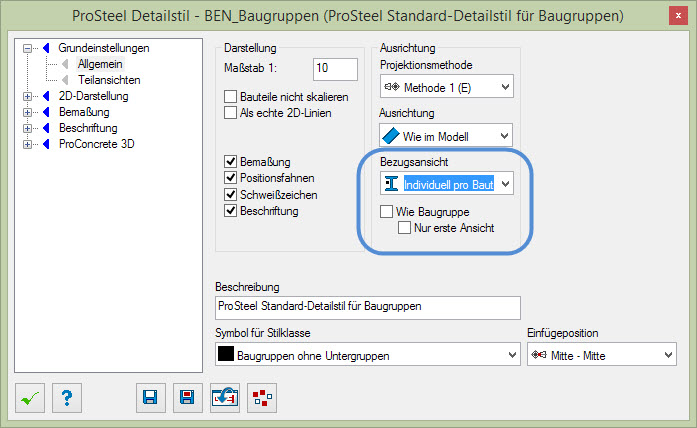Screen dimensions: 697x428
Task: Click blue arrow icon beside 2D-Darstellung
Action: (46, 96)
